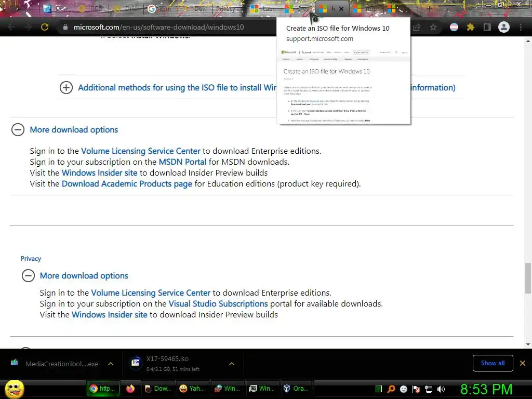Switch to the Microsoft 'Cre' tab
The height and width of the screenshot is (399, 532).
[297, 9]
